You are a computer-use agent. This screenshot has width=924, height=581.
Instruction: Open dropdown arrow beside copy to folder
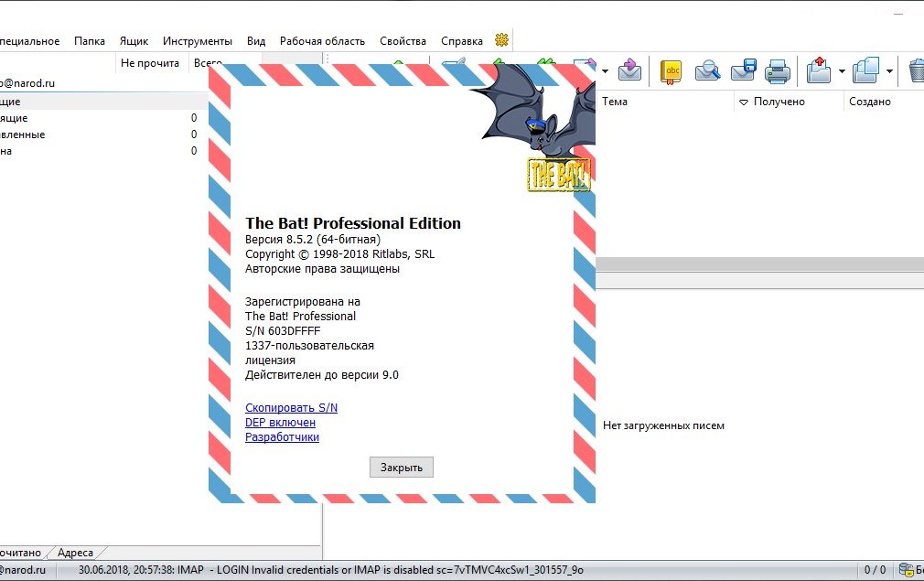tap(889, 71)
